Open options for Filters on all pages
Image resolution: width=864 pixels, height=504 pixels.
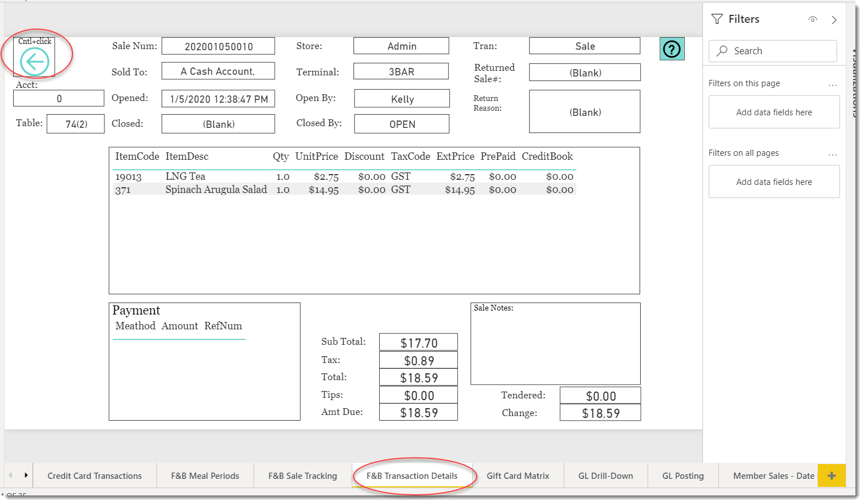tap(833, 154)
